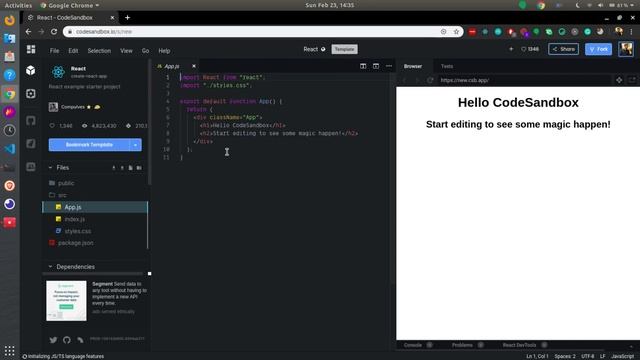The image size is (640, 360).
Task: Refresh the preview browser
Action: point(430,80)
